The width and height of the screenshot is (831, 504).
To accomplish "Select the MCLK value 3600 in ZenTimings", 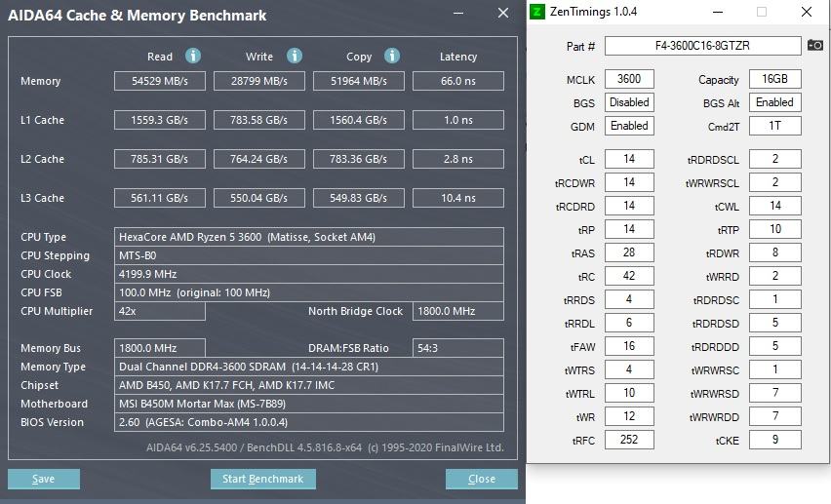I will point(629,79).
